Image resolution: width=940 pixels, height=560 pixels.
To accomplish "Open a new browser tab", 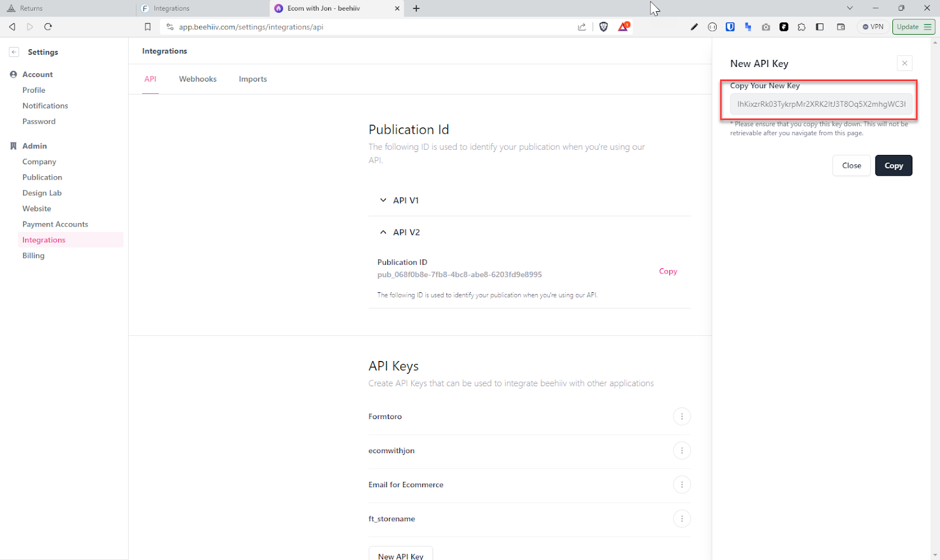I will coord(416,8).
